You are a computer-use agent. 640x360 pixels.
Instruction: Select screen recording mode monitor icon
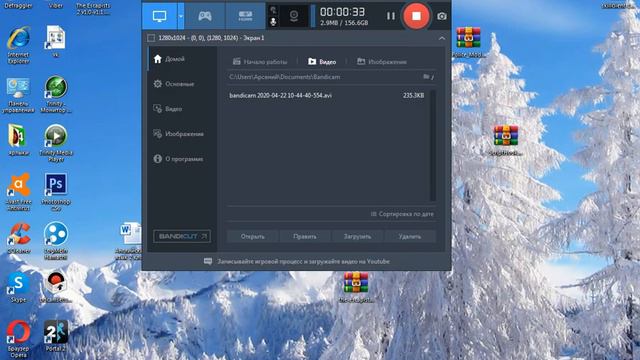160,16
